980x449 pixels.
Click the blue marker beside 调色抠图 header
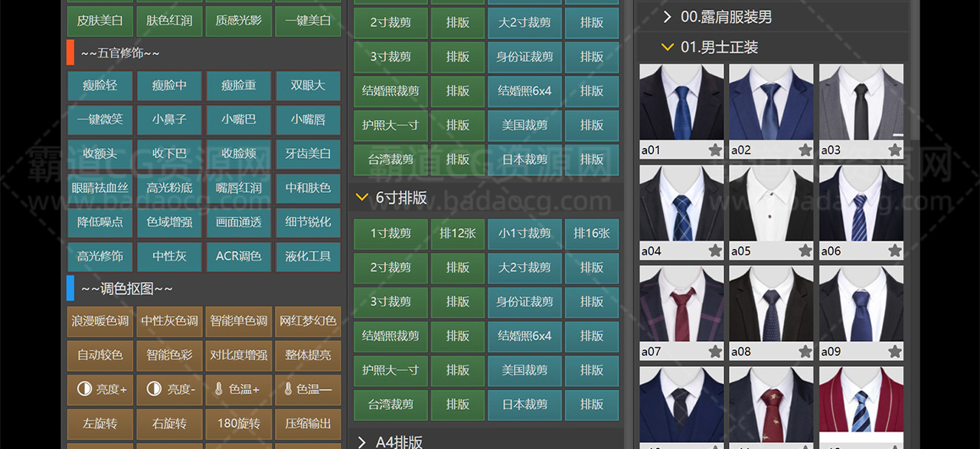tap(70, 288)
